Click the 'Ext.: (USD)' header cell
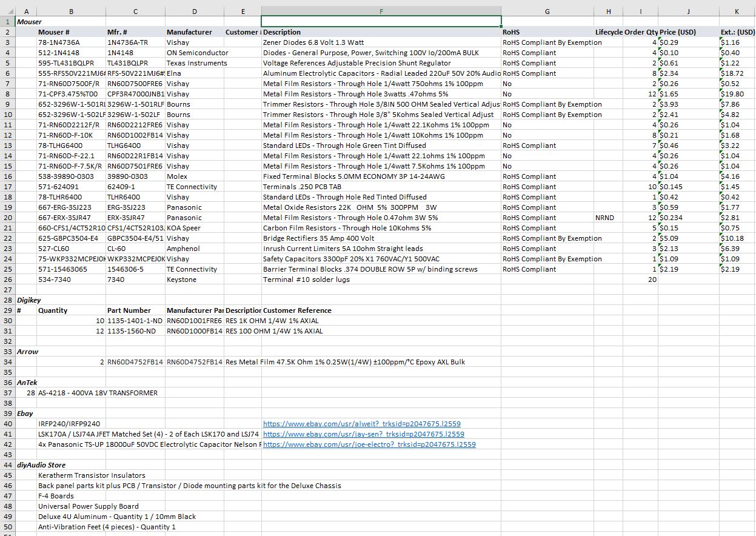 click(x=737, y=32)
